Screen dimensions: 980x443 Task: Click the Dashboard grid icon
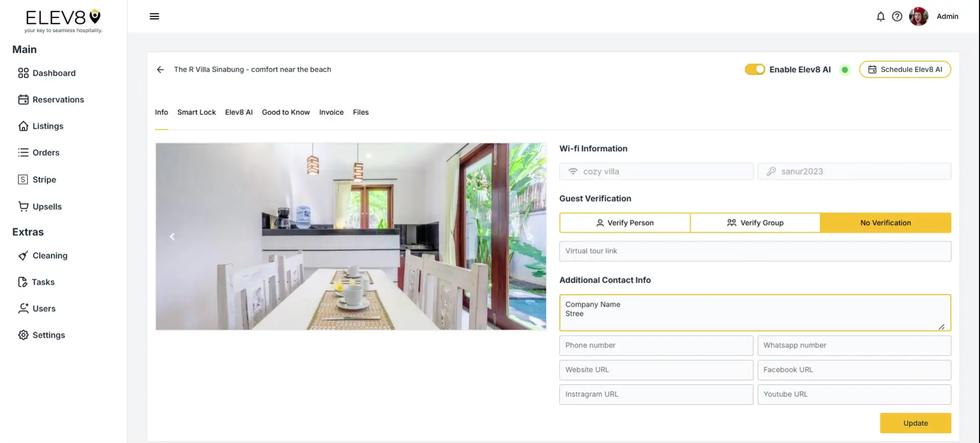point(23,73)
